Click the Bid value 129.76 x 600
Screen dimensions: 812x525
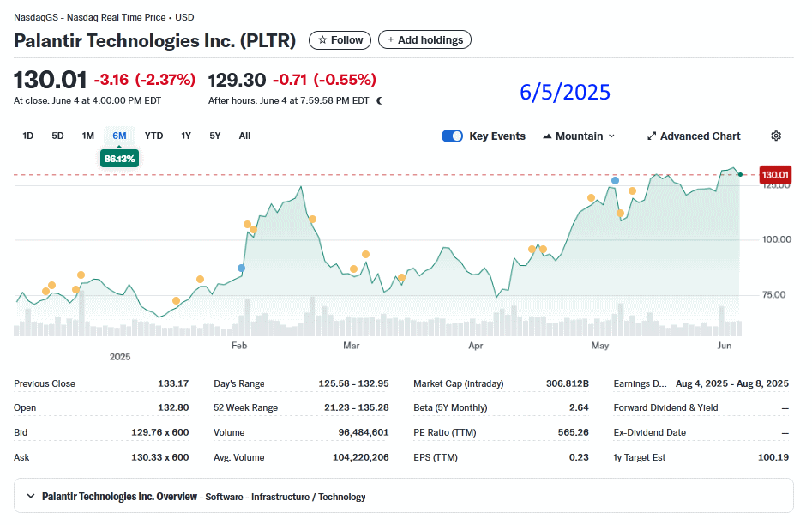point(160,432)
